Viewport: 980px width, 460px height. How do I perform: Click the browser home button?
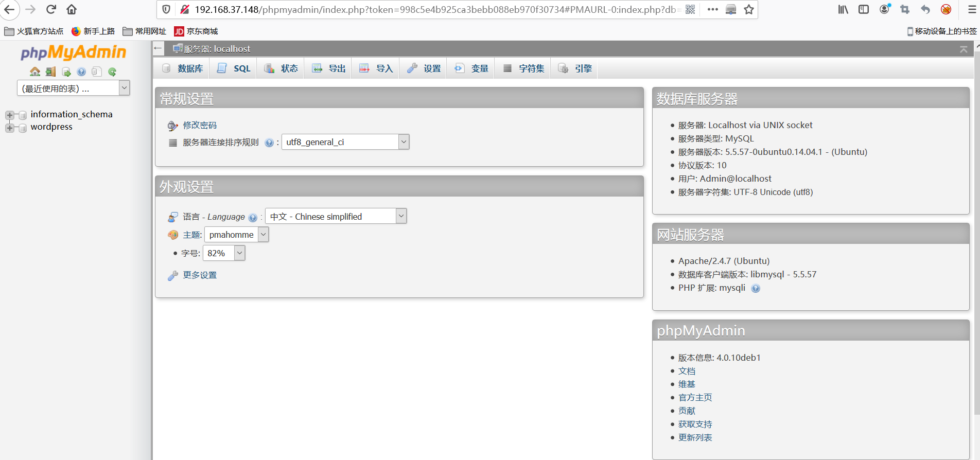[72, 9]
